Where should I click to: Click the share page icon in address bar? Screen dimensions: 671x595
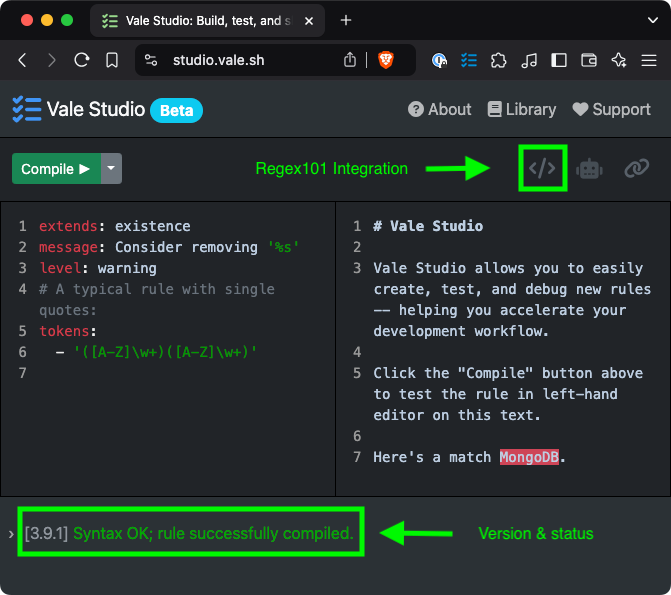coord(350,60)
